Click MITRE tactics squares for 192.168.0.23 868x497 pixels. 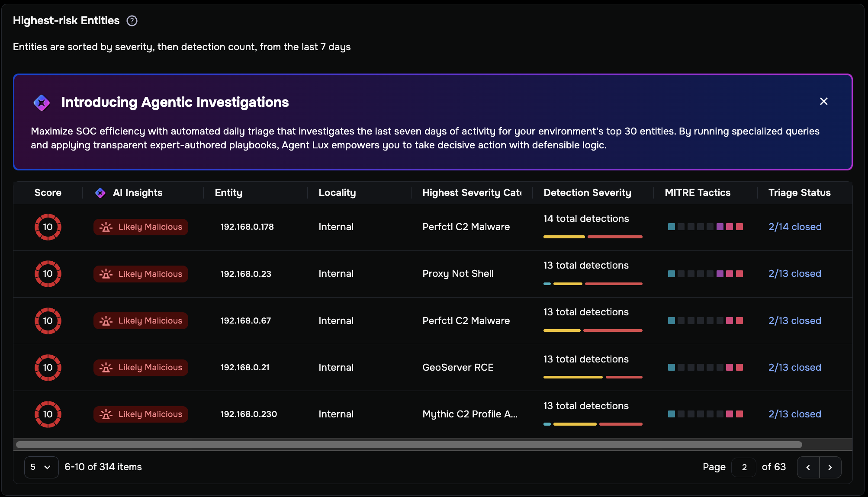pyautogui.click(x=705, y=274)
